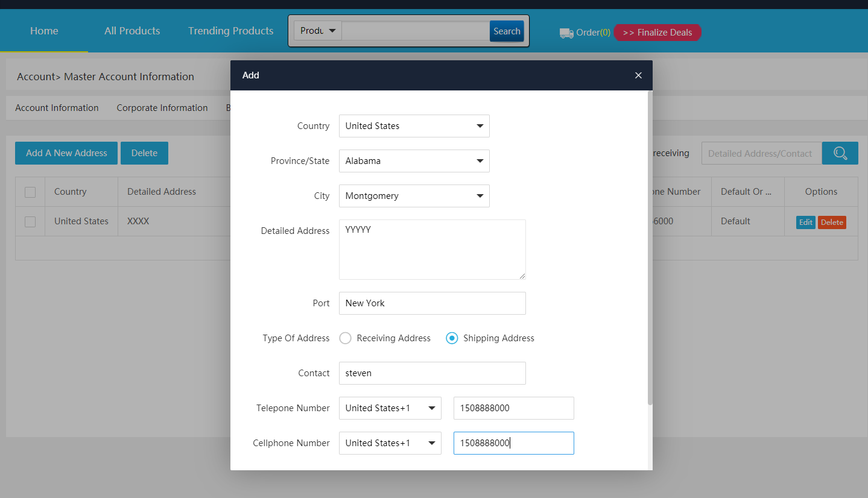Click the Telepone Number input field
This screenshot has height=498, width=868.
click(x=514, y=408)
